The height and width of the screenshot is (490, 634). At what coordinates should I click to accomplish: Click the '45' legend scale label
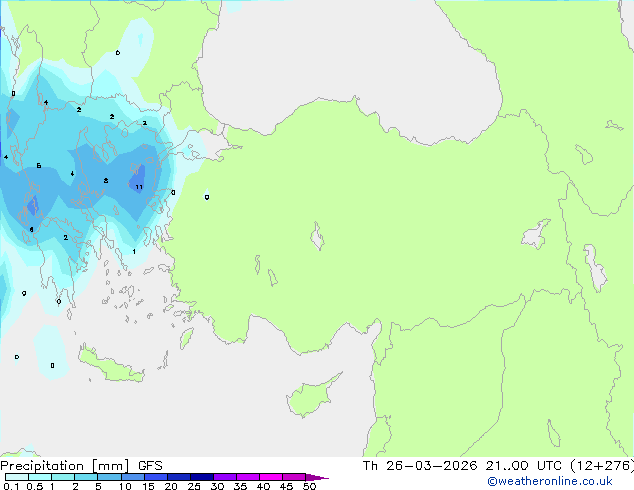click(286, 486)
